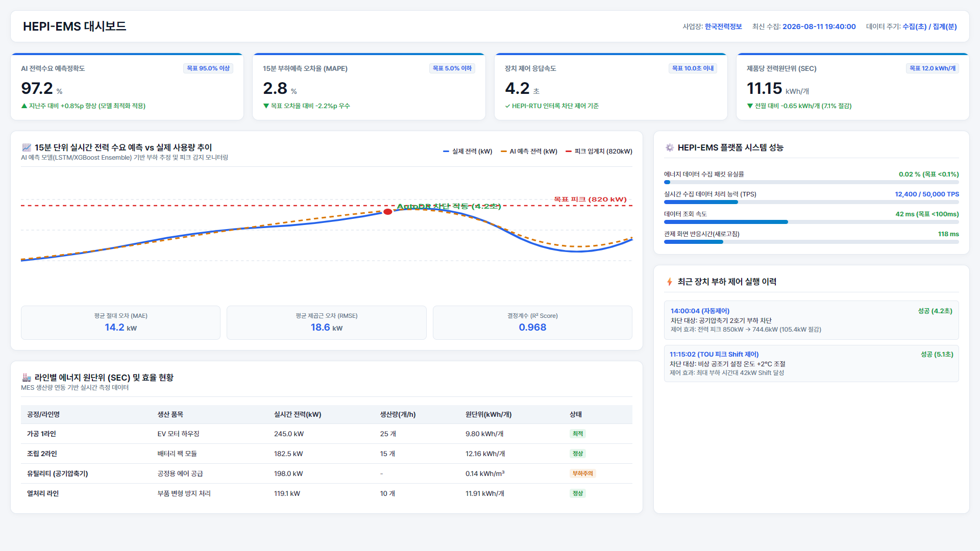Sort by the 공정/라인명 column header
The width and height of the screenshot is (980, 551).
43,415
